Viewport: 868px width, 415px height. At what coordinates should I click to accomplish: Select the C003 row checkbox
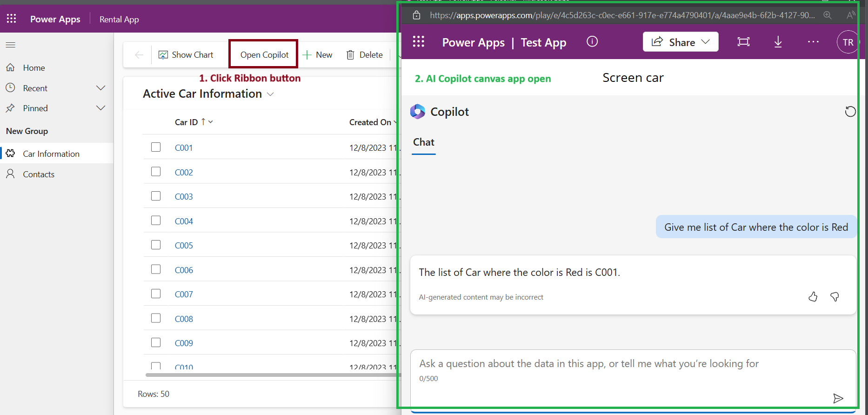tap(156, 196)
